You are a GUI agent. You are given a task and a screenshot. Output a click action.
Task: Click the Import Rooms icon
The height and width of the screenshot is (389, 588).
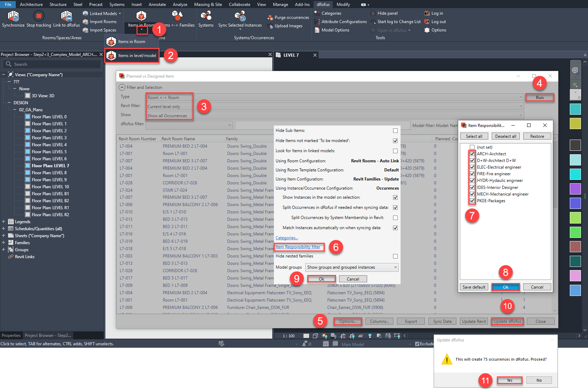tap(85, 22)
